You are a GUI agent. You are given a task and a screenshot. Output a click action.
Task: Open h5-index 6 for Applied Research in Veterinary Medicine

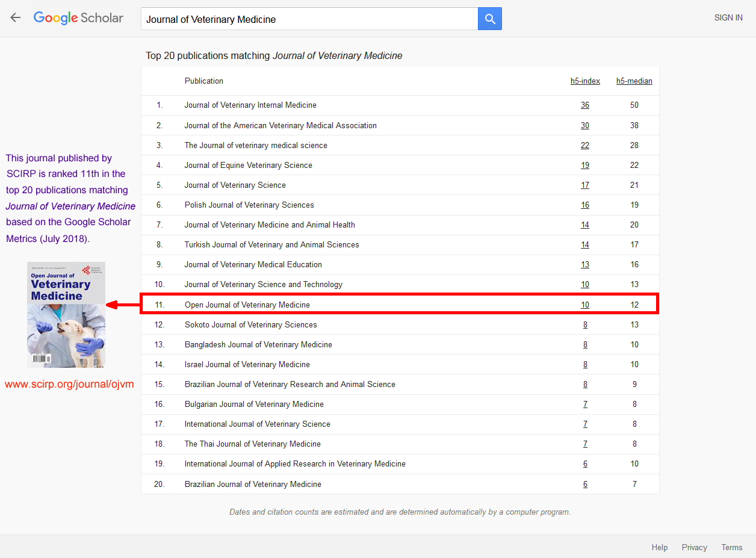click(585, 464)
